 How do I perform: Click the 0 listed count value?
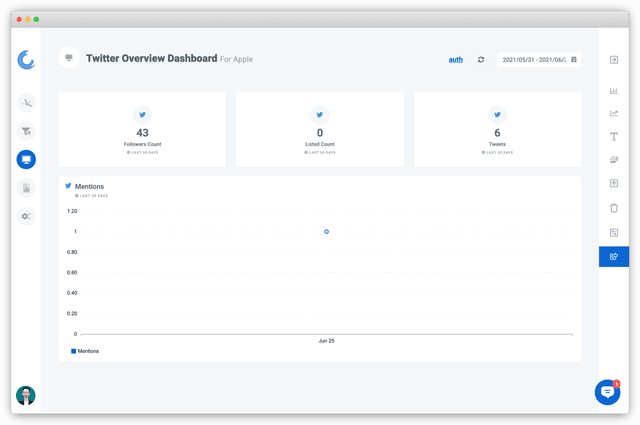click(x=320, y=133)
